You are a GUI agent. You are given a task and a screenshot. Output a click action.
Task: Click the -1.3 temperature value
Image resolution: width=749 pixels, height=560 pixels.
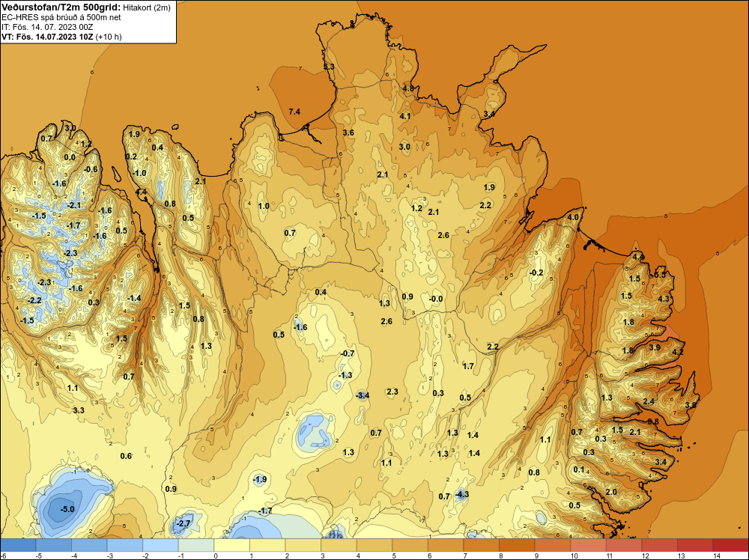click(345, 375)
